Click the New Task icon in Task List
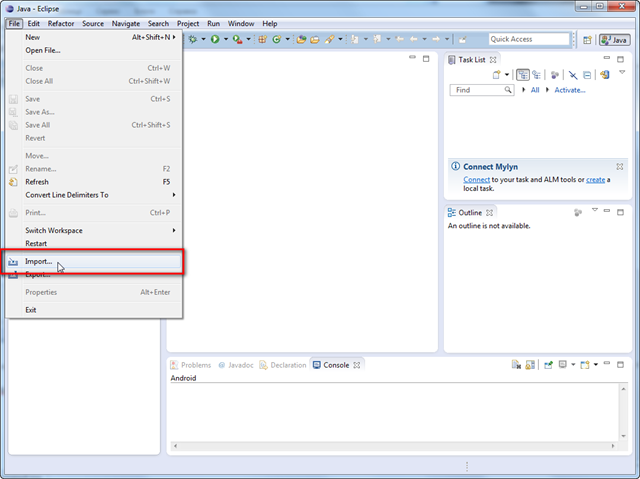The height and width of the screenshot is (479, 640). tap(496, 75)
